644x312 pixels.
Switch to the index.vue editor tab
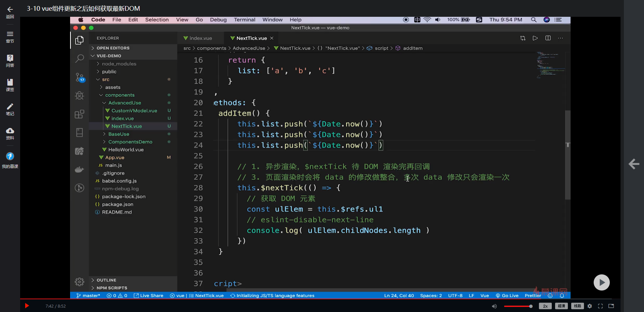200,38
